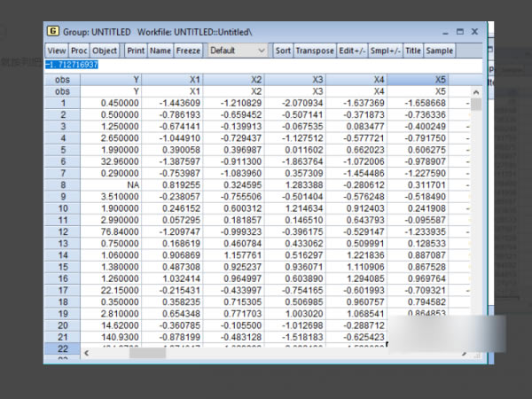Click the Title toolbar button
This screenshot has width=532, height=399.
click(413, 51)
